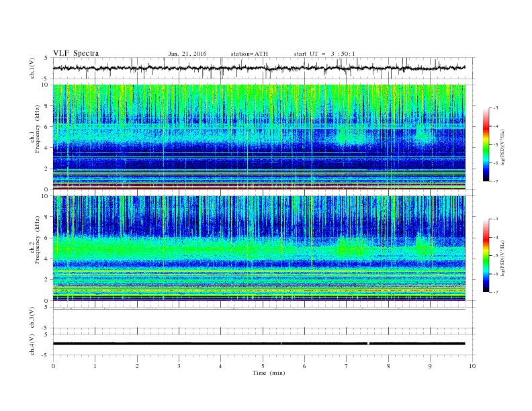Viewport: 532px width, 411px height.
Task: Click the "VLF Spectra" plot title
Action: (76, 53)
